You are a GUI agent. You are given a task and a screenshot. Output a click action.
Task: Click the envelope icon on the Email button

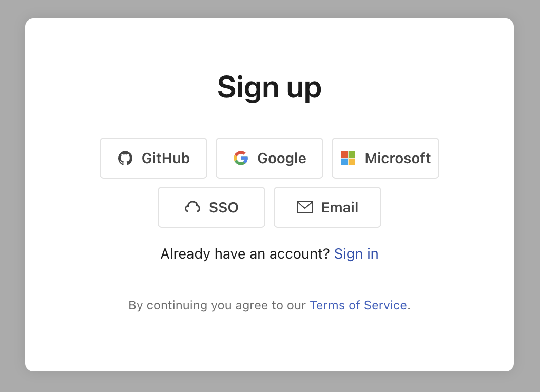[x=305, y=207]
